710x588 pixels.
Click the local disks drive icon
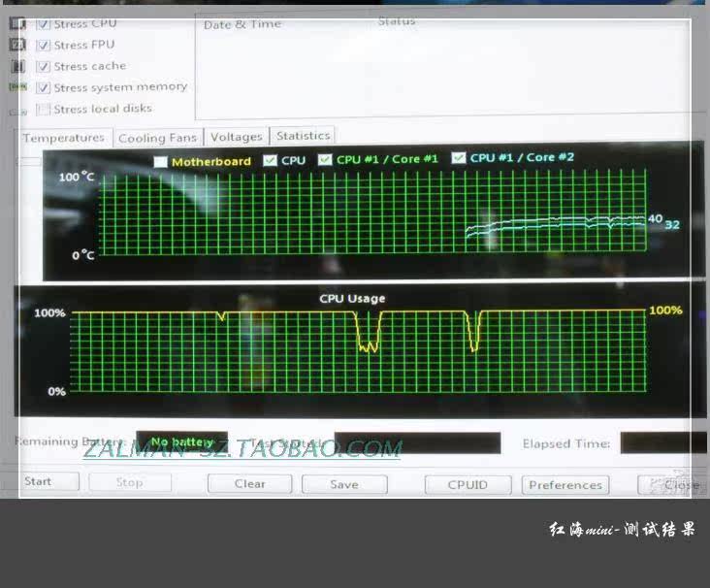[x=17, y=110]
